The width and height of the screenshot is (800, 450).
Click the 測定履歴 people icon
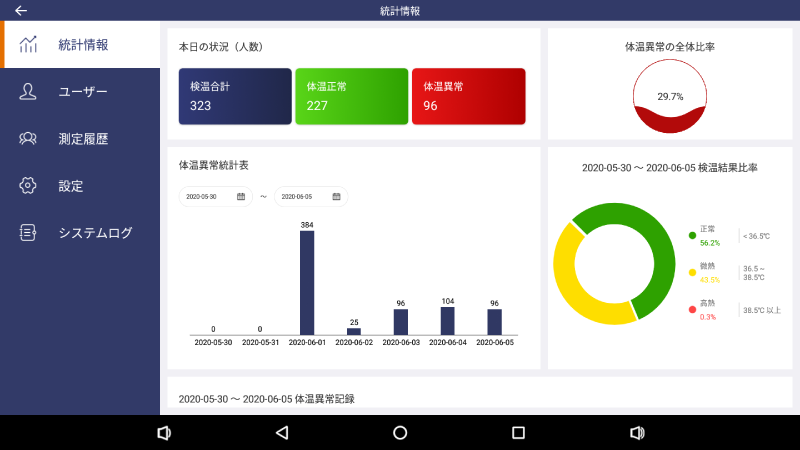tap(29, 139)
